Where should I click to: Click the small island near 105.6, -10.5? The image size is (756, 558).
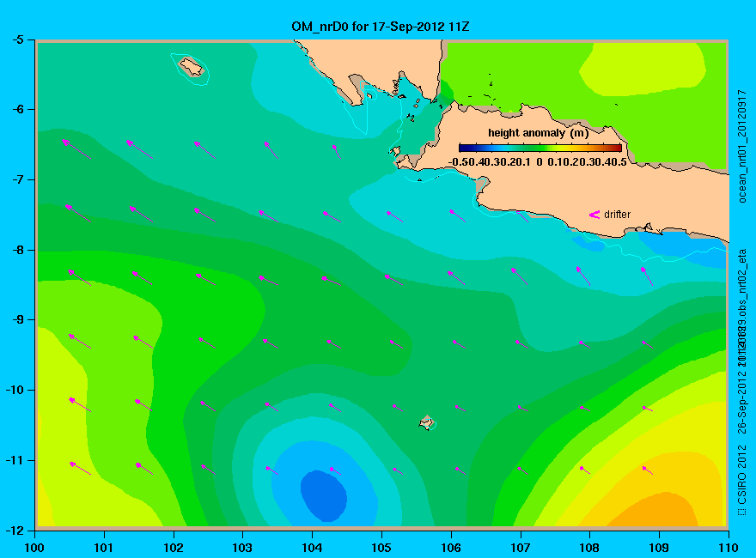pos(427,422)
